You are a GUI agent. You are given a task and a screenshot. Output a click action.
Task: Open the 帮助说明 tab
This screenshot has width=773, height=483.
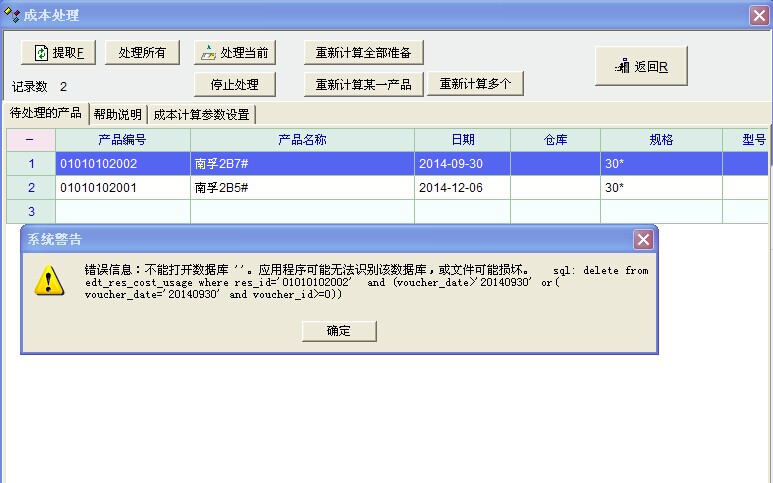(118, 114)
